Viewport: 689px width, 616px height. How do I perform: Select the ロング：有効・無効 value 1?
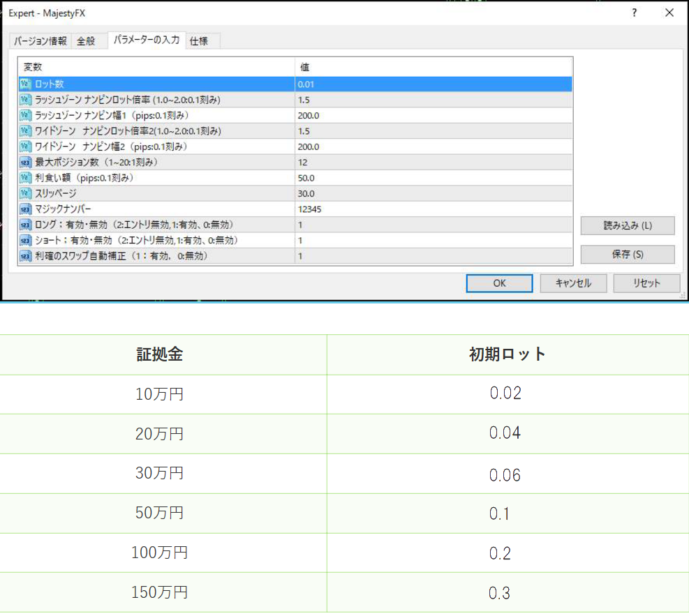[434, 225]
